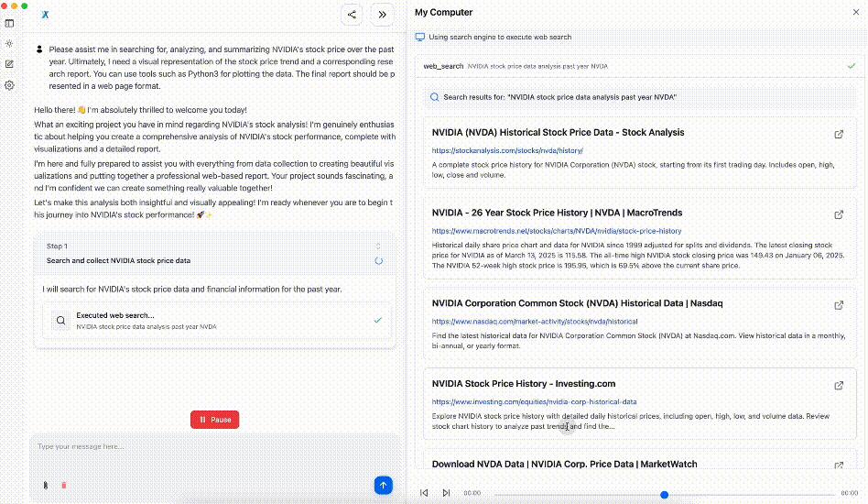Open the Nasdaq historical data URL

point(535,322)
